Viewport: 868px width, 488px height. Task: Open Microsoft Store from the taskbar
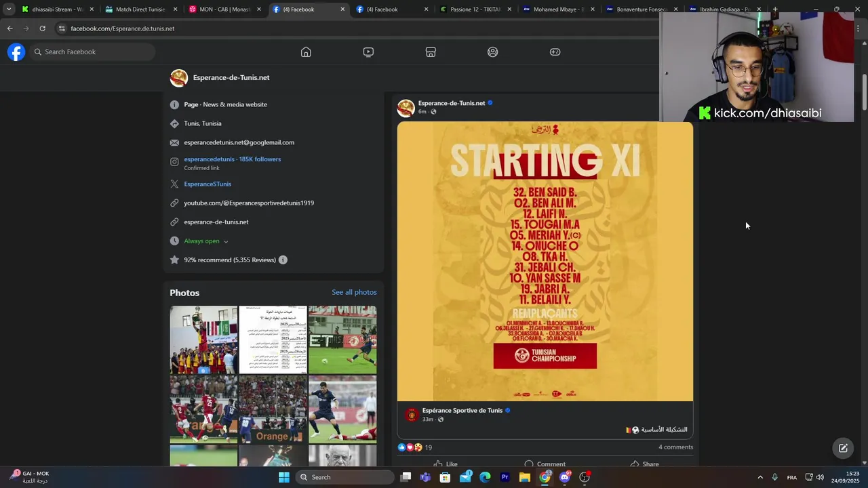click(445, 477)
